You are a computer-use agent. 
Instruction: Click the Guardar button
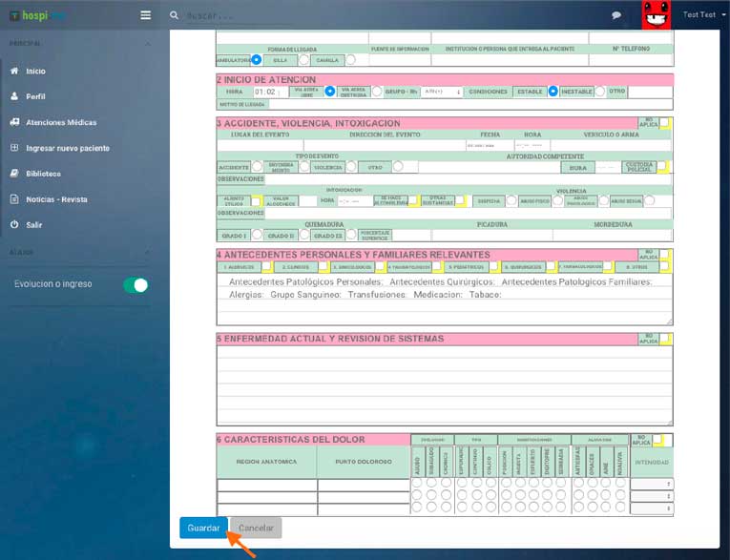[203, 528]
